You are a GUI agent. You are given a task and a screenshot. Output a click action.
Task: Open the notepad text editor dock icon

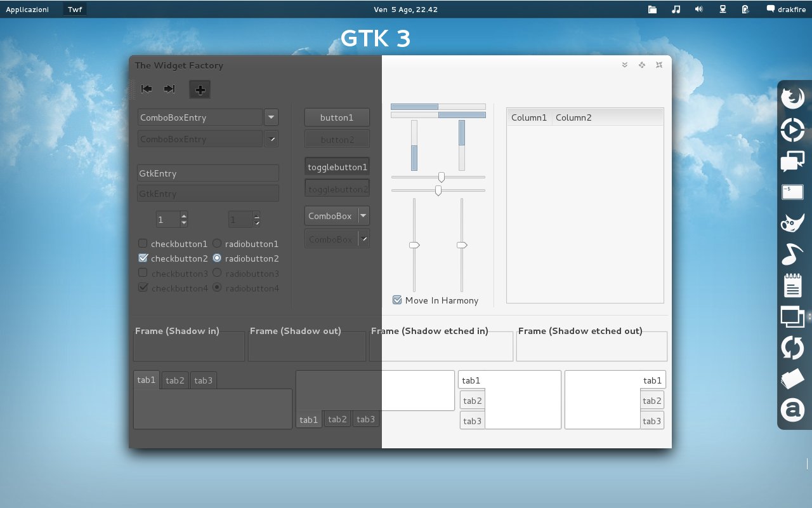click(x=792, y=285)
